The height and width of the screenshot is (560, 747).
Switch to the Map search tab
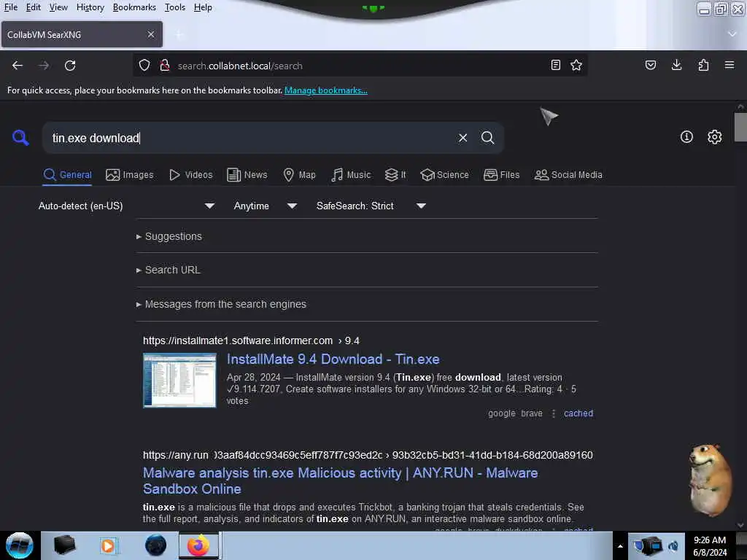click(299, 175)
